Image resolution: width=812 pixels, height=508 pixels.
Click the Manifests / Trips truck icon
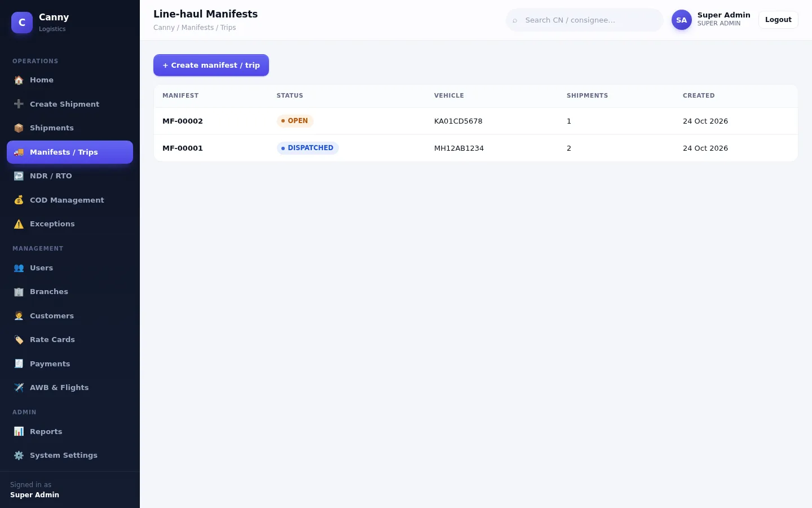pos(19,152)
